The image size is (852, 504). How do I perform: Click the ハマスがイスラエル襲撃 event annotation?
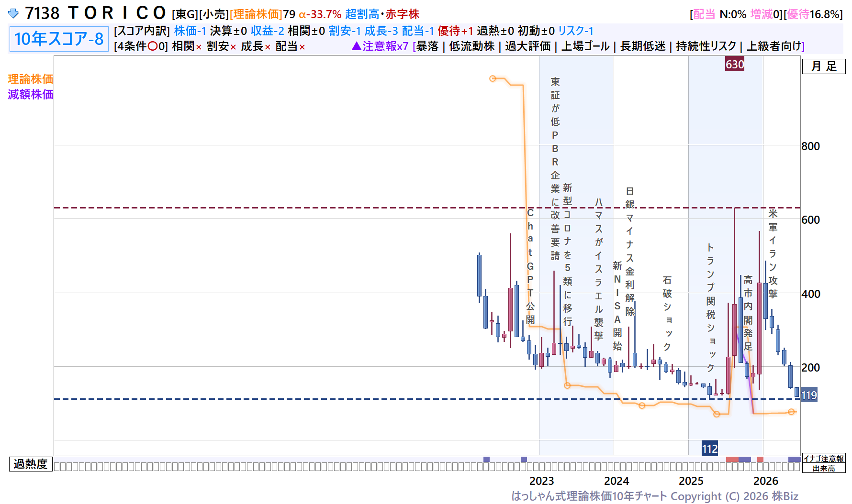[599, 269]
